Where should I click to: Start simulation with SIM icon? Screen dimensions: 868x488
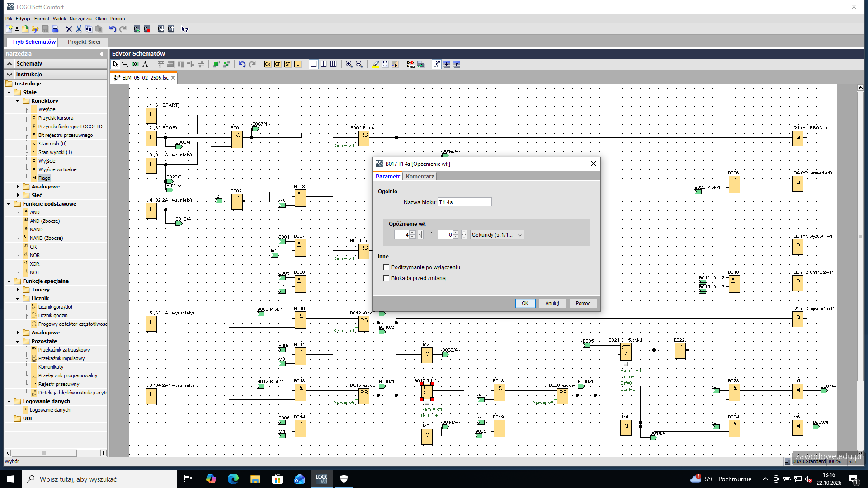coord(410,64)
